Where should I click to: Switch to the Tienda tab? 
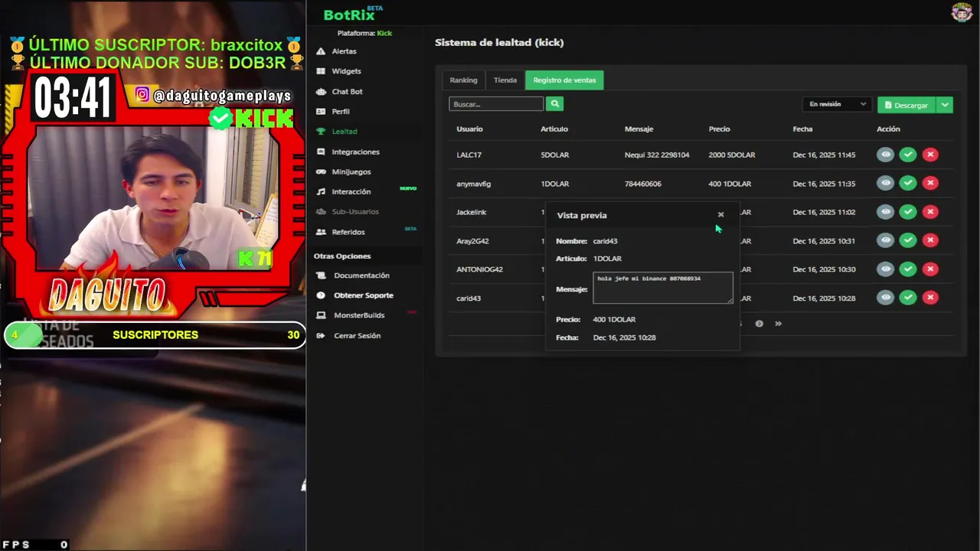pyautogui.click(x=505, y=80)
